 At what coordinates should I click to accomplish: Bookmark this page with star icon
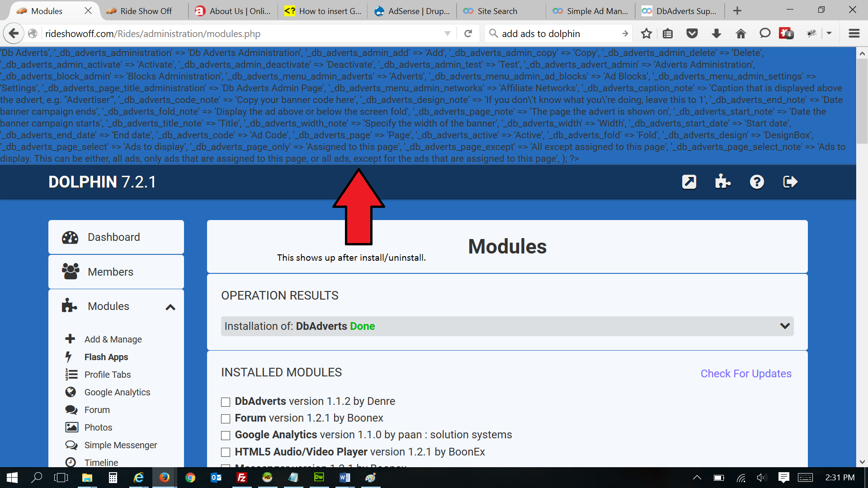tap(646, 33)
